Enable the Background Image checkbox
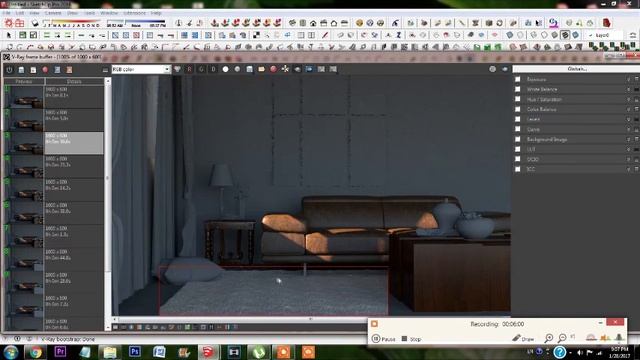The height and width of the screenshot is (360, 640). (x=518, y=139)
